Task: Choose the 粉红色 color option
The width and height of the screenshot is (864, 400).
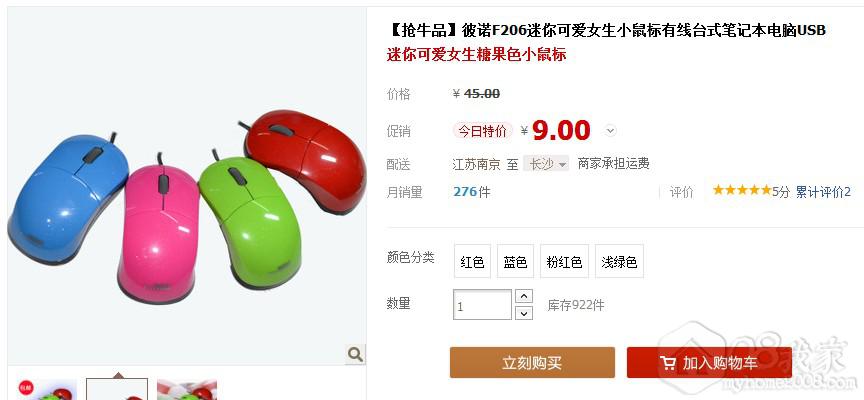Action: (564, 261)
